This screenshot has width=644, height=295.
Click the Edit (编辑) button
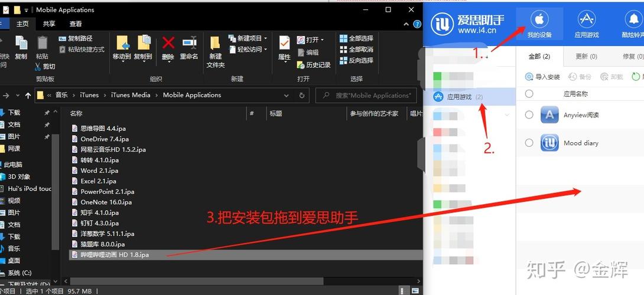308,53
